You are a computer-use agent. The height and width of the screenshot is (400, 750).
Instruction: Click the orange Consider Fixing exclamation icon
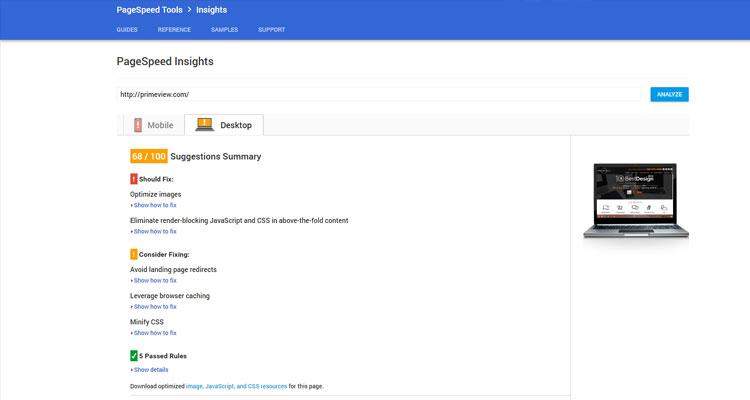click(134, 254)
